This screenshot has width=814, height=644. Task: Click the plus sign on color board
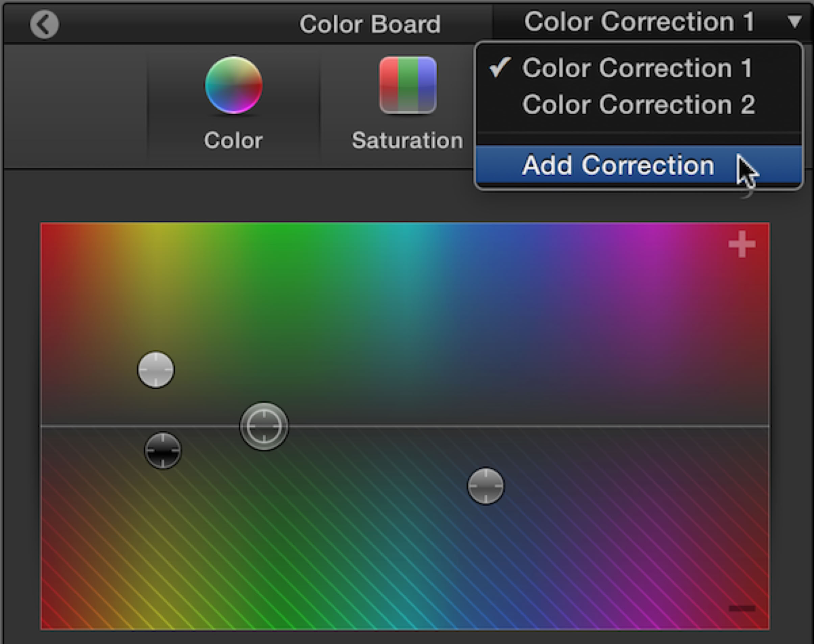click(742, 245)
